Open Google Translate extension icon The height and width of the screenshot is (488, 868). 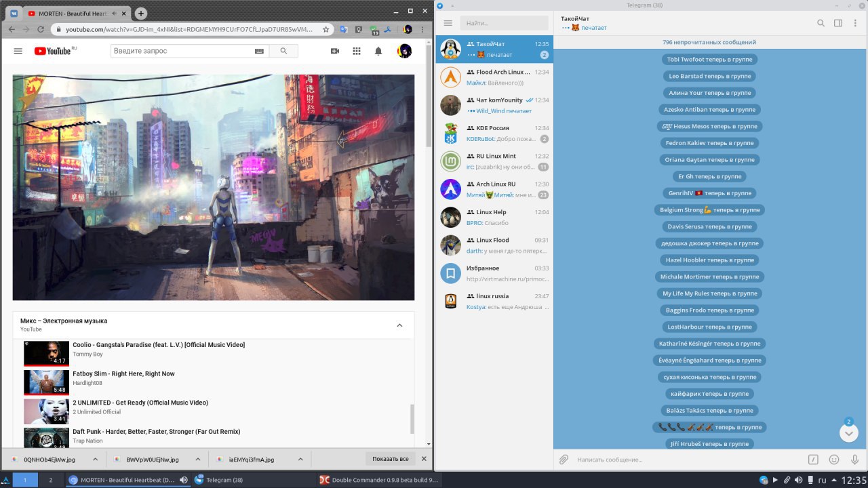344,30
